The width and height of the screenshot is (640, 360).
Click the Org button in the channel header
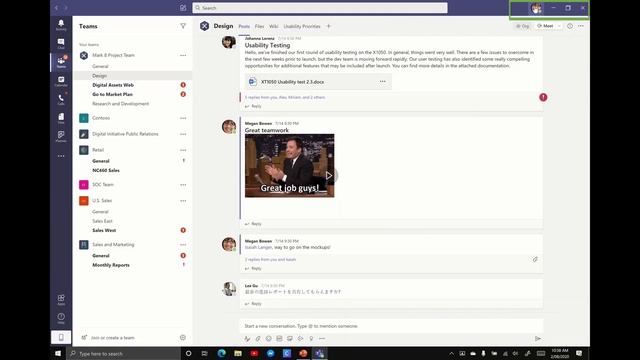coord(522,26)
